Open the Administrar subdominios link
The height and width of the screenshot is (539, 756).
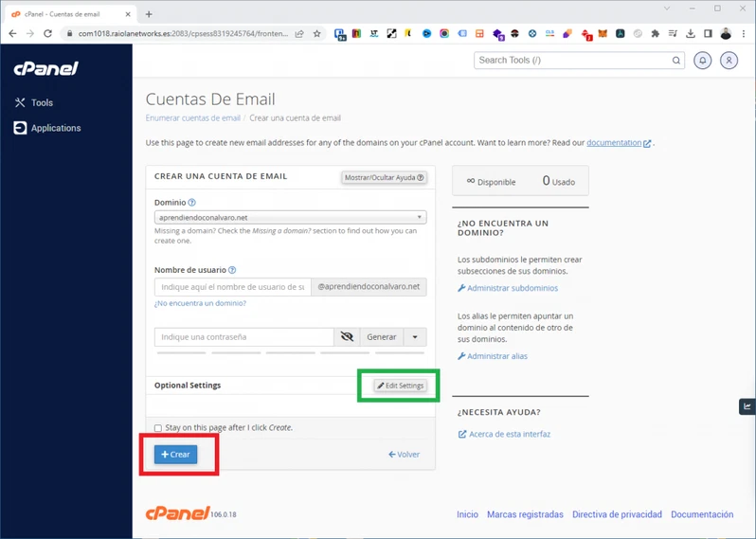(x=513, y=288)
